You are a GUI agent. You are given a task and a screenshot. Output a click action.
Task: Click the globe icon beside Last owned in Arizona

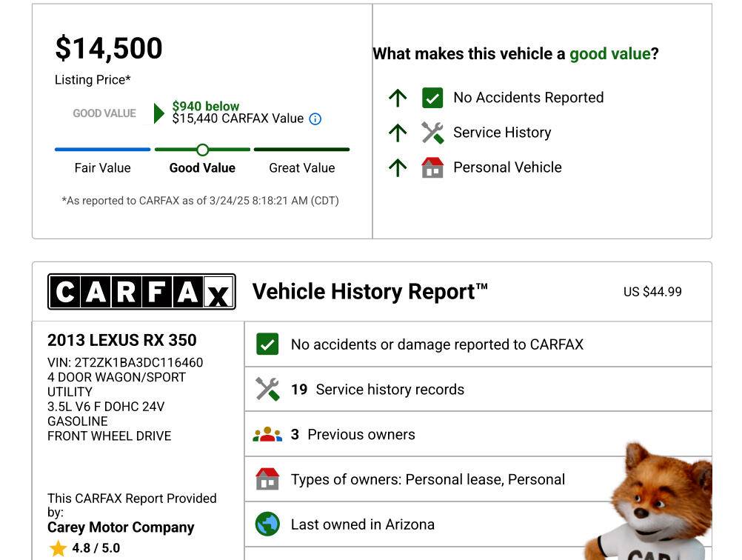tap(267, 524)
